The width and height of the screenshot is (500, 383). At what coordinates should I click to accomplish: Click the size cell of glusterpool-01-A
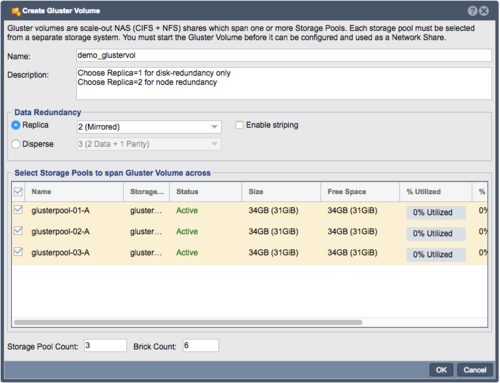pyautogui.click(x=273, y=211)
